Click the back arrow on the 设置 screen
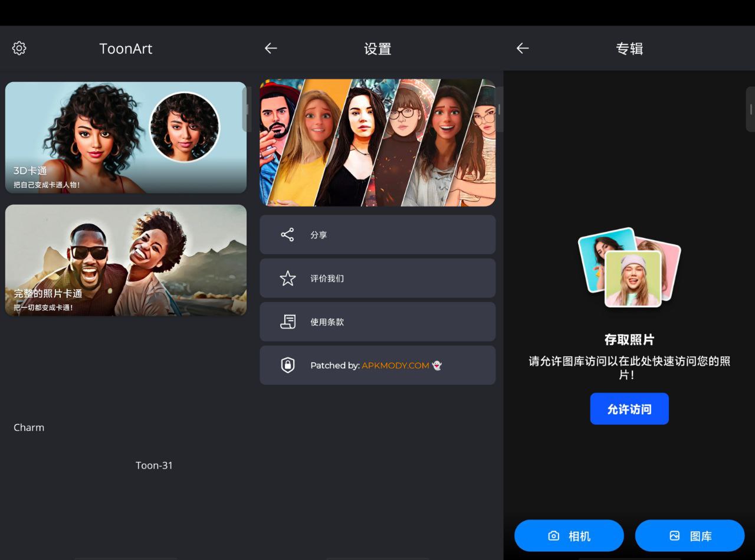Viewport: 755px width, 560px height. click(x=271, y=48)
